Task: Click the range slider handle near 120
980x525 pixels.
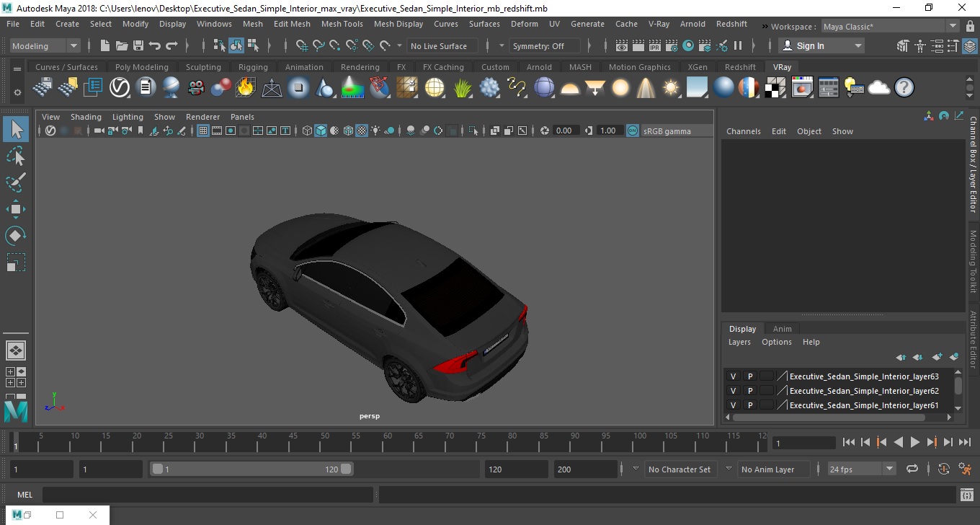Action: (347, 469)
